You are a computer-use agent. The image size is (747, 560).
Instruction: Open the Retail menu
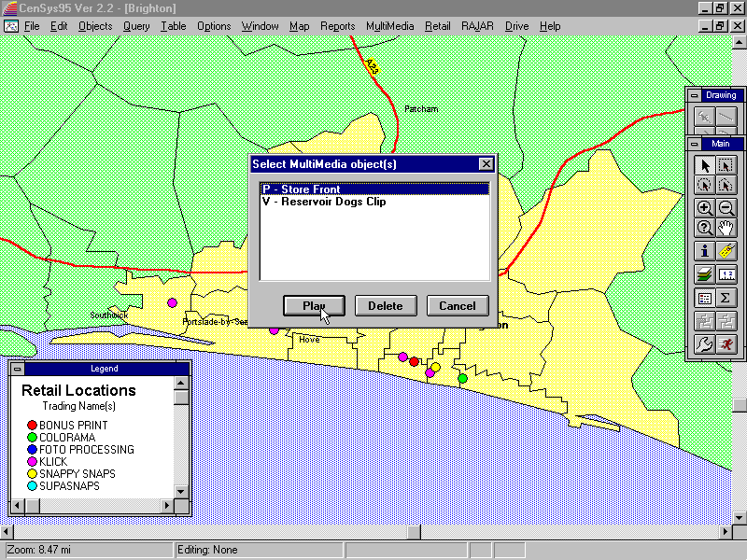437,26
